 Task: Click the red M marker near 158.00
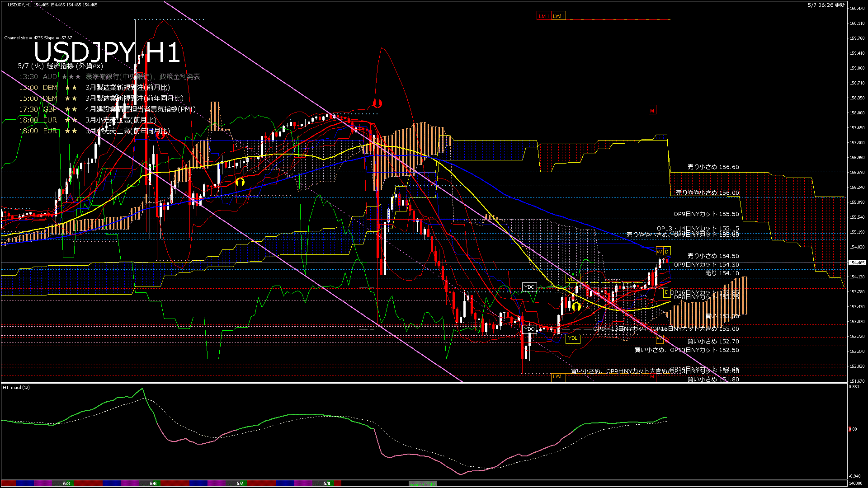pos(652,110)
